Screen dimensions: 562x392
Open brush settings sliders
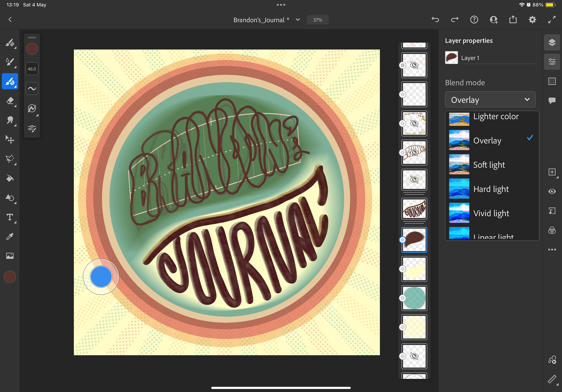pyautogui.click(x=32, y=128)
